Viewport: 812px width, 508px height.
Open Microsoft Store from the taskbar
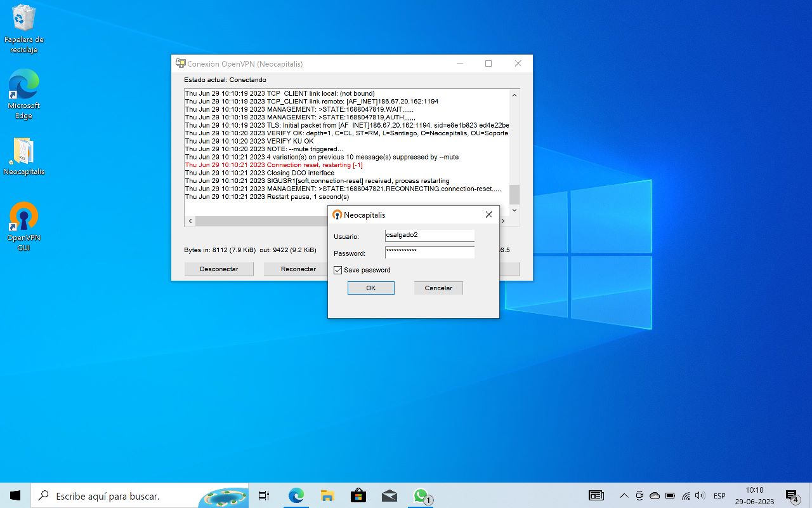[x=358, y=495]
